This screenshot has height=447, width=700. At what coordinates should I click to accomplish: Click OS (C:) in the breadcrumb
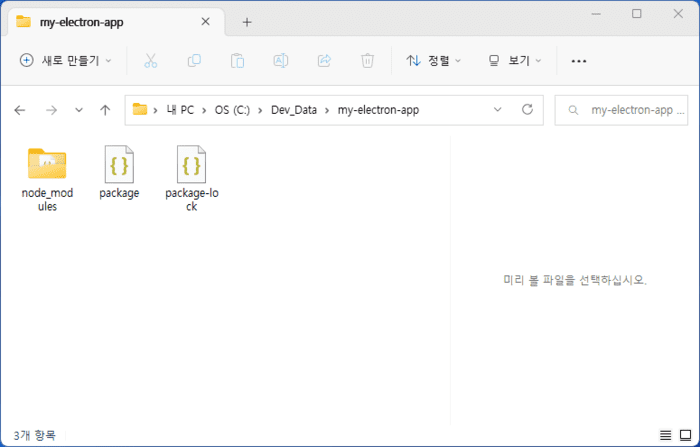[x=232, y=110]
